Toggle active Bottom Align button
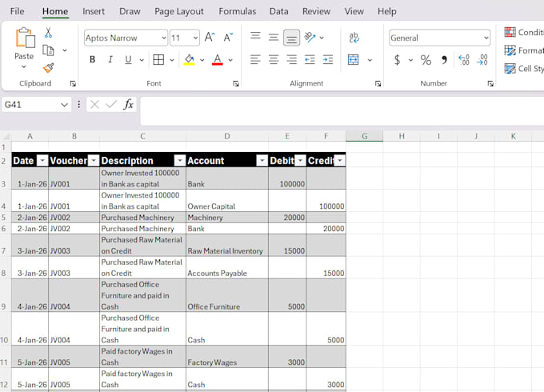 click(291, 38)
